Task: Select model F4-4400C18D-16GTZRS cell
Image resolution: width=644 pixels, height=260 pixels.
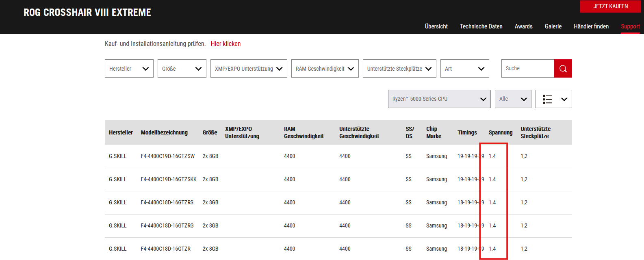Action: click(167, 202)
